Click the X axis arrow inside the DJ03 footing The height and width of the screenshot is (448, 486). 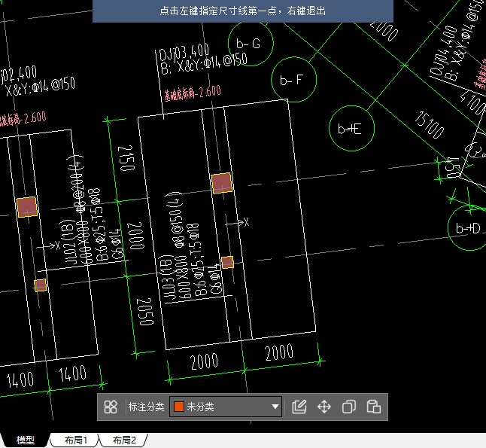[x=237, y=222]
